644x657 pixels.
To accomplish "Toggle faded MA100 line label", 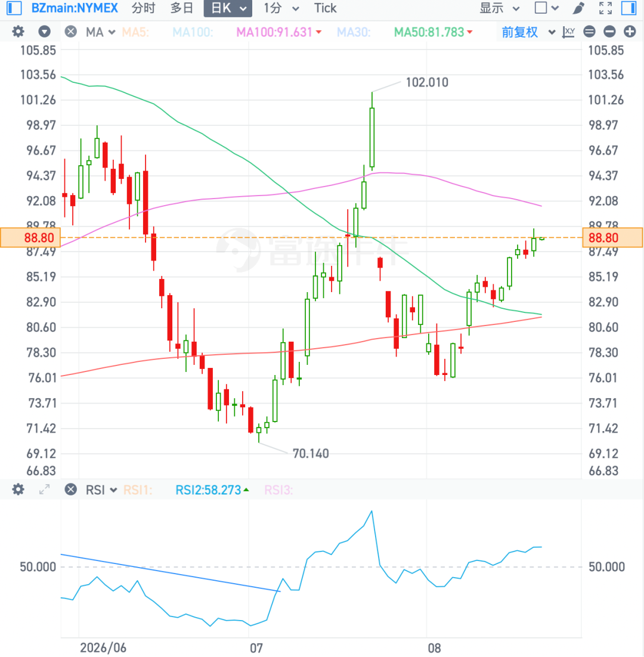I will point(193,32).
